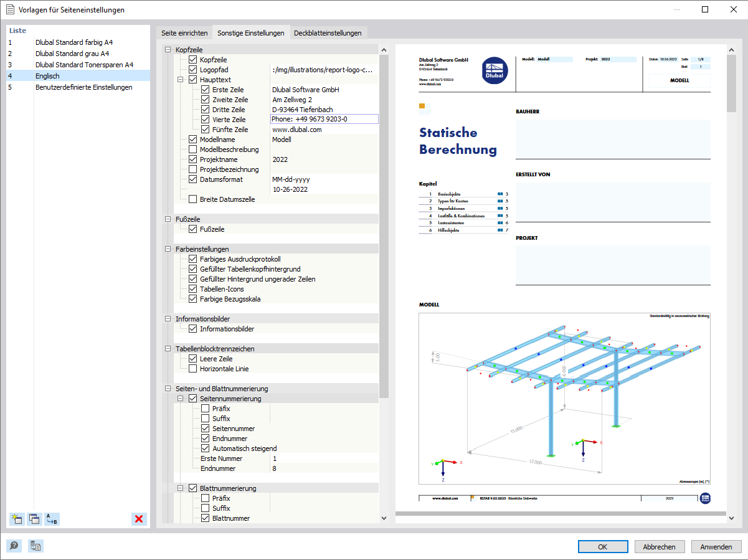Screen dimensions: 748x560
Task: Collapse Seiten- und Blattnummerierung section
Action: coord(168,389)
